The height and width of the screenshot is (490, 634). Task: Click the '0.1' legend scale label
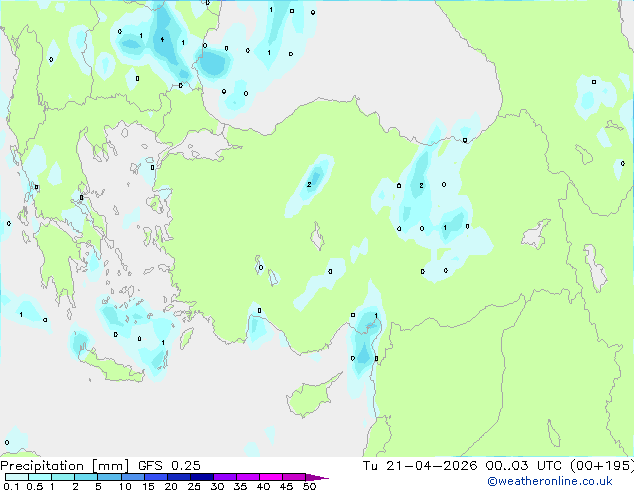click(11, 486)
